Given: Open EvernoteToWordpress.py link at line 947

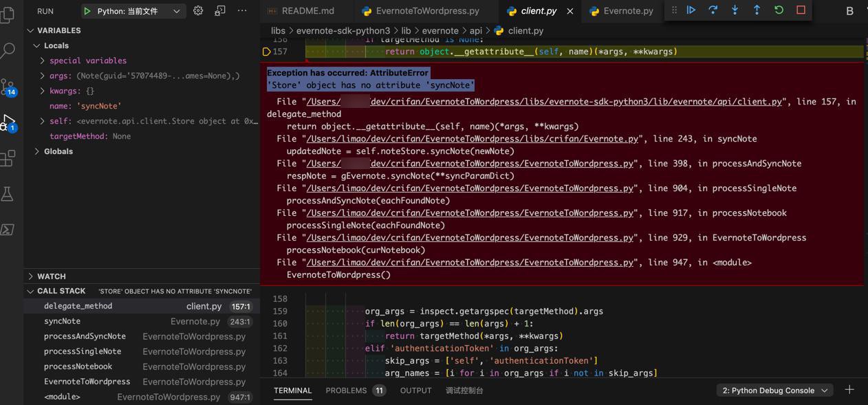Looking at the screenshot, I should coord(470,263).
